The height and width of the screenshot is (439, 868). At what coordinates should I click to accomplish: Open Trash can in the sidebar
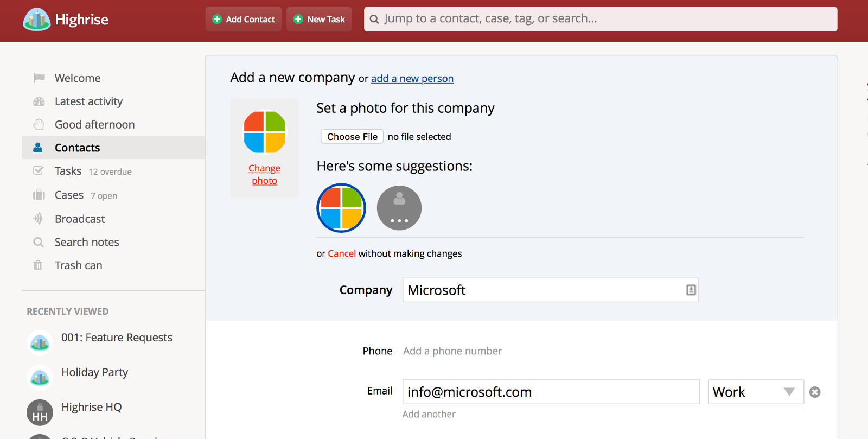pos(78,265)
